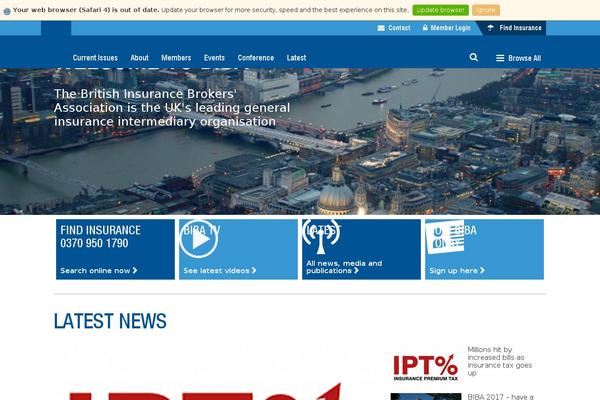
Task: Open the Events menu
Action: tap(214, 58)
